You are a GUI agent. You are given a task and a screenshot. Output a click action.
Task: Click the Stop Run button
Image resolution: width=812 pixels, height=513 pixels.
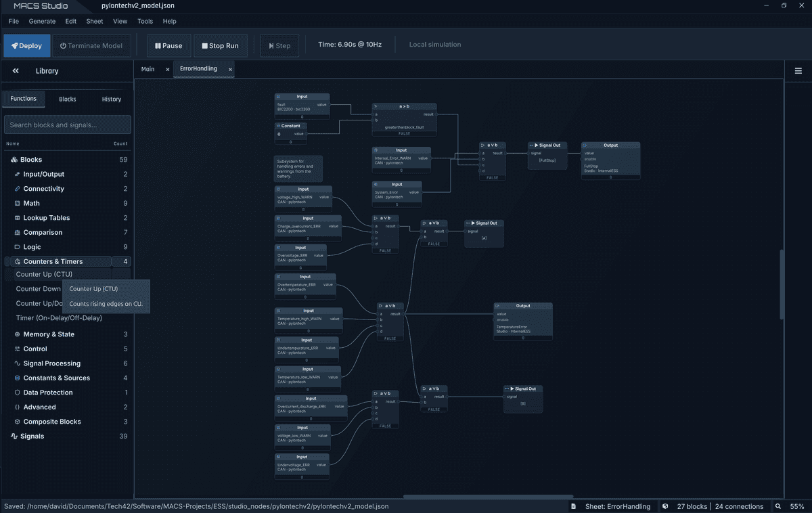(x=221, y=46)
